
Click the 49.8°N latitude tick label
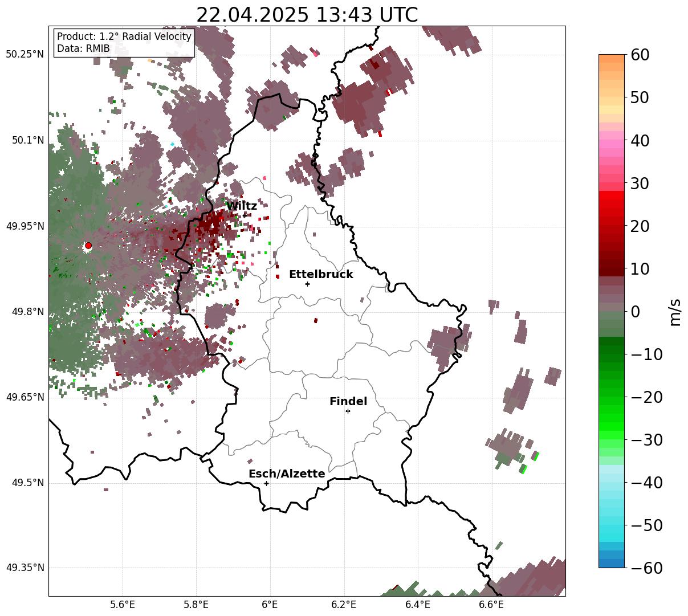pyautogui.click(x=27, y=312)
